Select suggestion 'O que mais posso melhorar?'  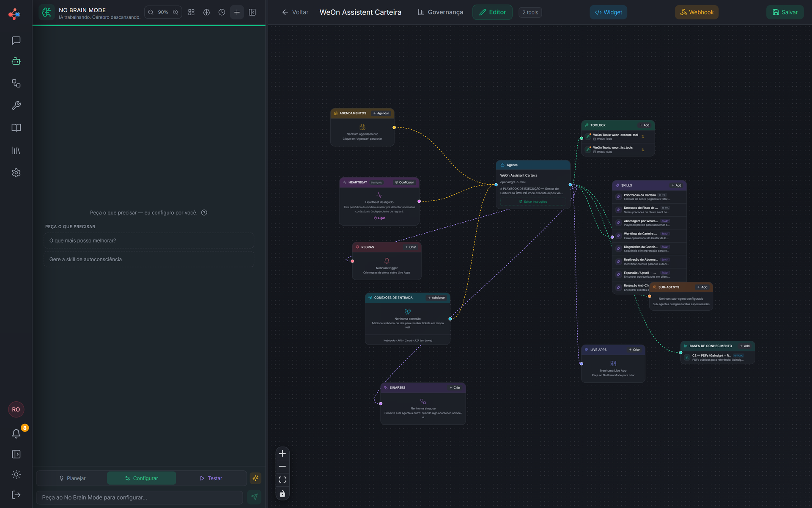[149, 240]
